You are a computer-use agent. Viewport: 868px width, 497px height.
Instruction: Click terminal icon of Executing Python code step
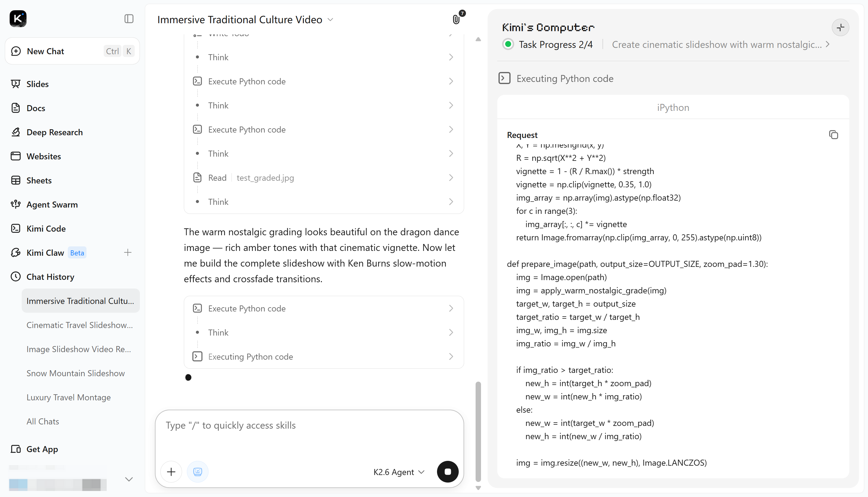point(197,357)
